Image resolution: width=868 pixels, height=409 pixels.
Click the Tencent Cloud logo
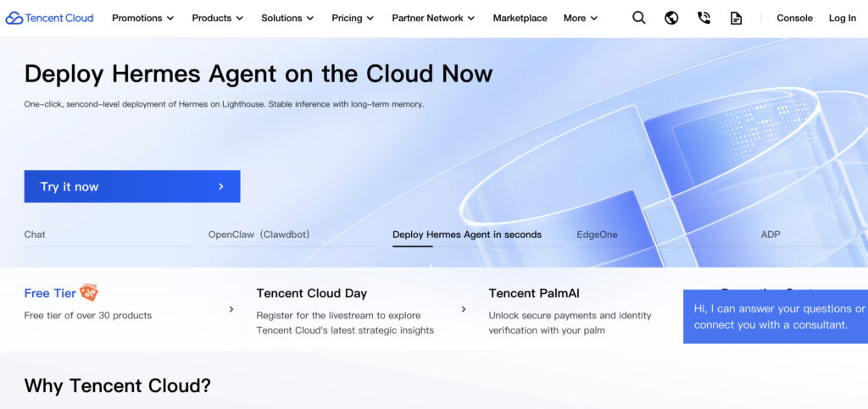[x=49, y=19]
